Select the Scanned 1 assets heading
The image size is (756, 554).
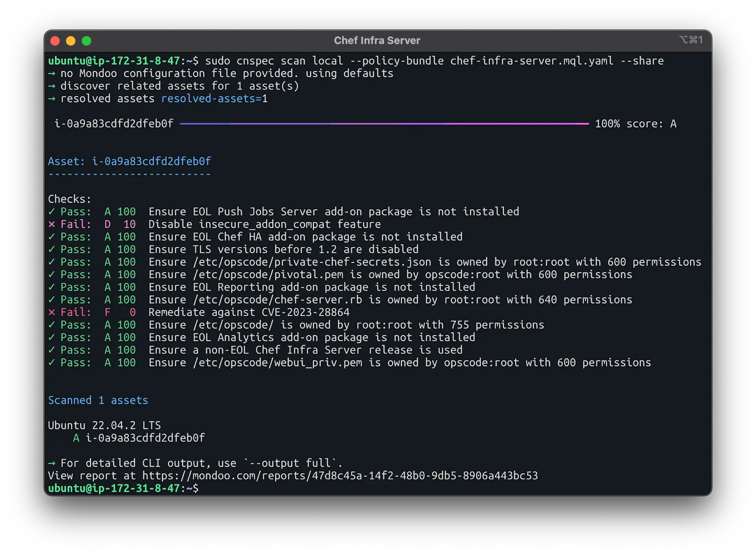point(98,400)
